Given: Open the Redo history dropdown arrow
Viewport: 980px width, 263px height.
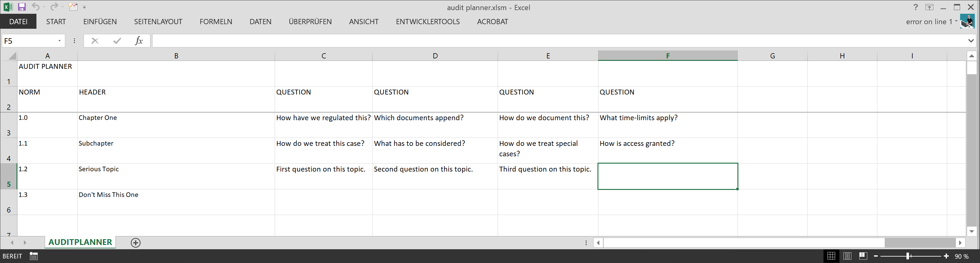Looking at the screenshot, I should point(62,7).
